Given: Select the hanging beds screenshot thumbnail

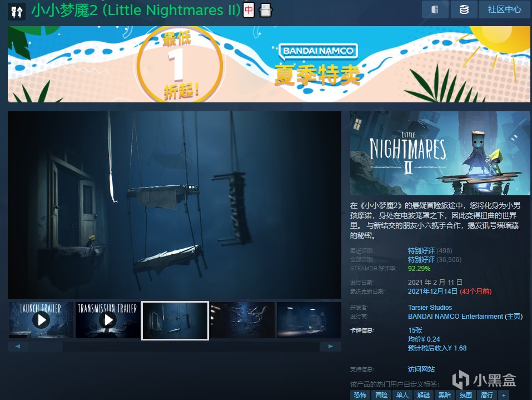Looking at the screenshot, I should coord(175,320).
